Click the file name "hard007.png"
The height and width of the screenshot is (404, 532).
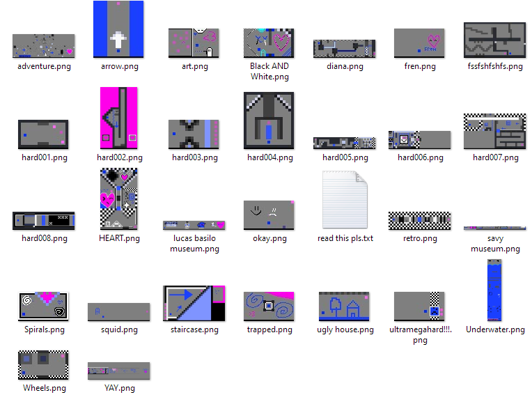click(x=495, y=157)
